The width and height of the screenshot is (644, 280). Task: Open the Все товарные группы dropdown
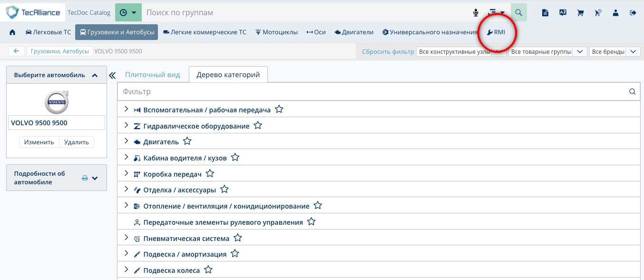[547, 51]
